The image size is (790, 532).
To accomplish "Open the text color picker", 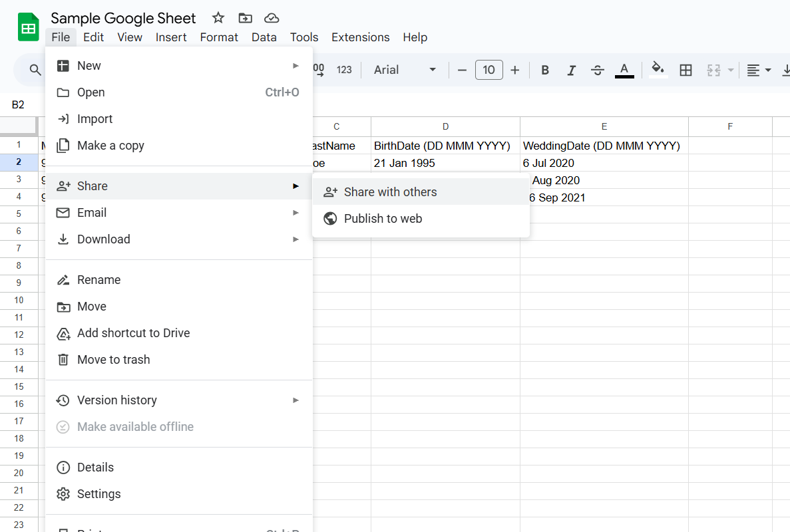I will tap(624, 70).
